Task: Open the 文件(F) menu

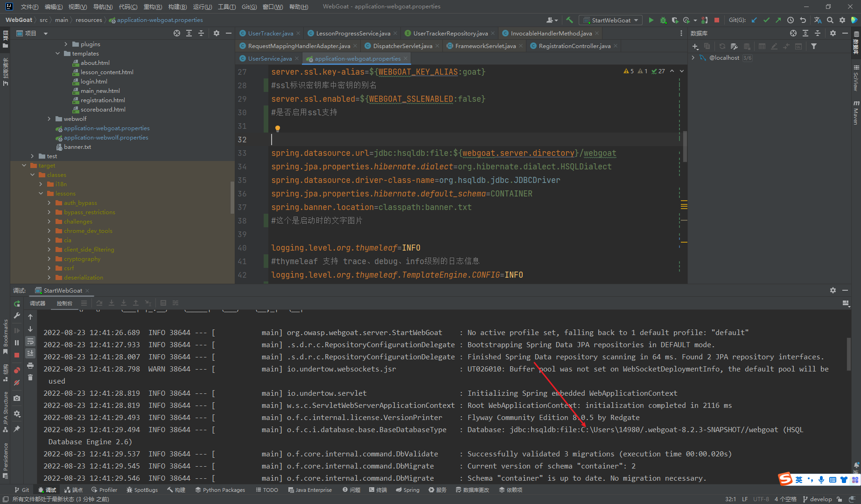Action: pos(29,7)
